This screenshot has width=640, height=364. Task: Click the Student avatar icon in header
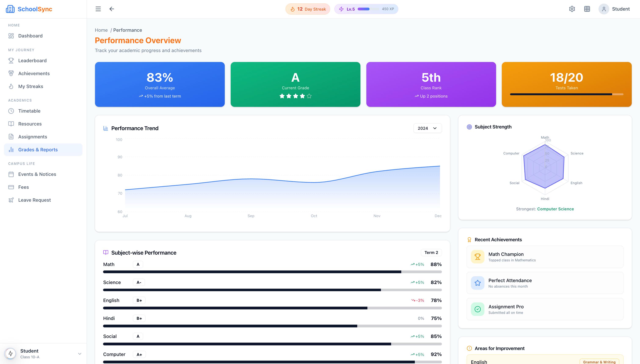[604, 9]
